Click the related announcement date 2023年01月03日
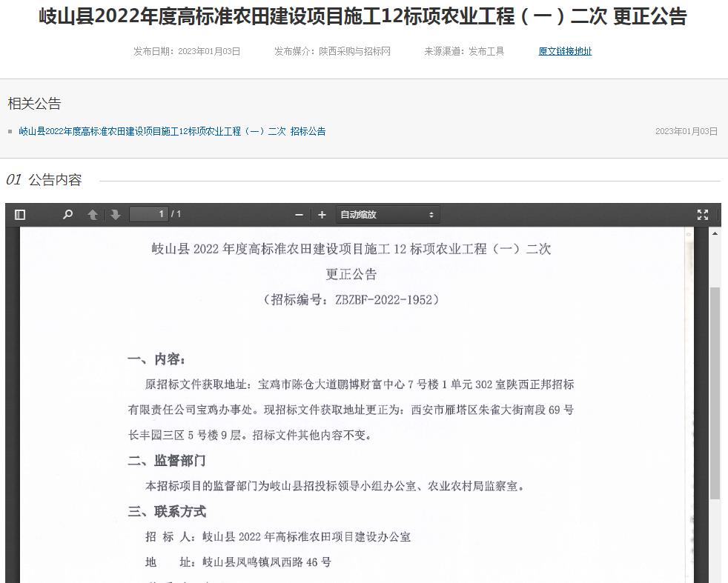The width and height of the screenshot is (728, 583). point(686,131)
